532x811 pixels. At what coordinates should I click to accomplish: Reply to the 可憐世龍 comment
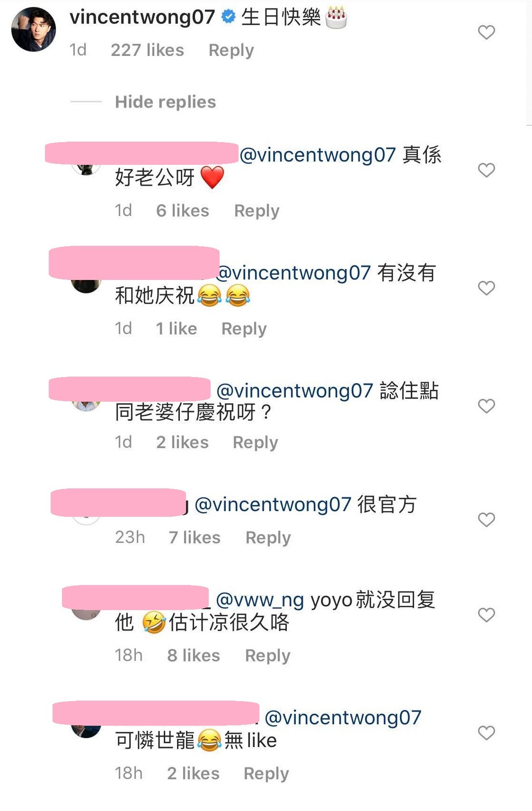point(266,774)
